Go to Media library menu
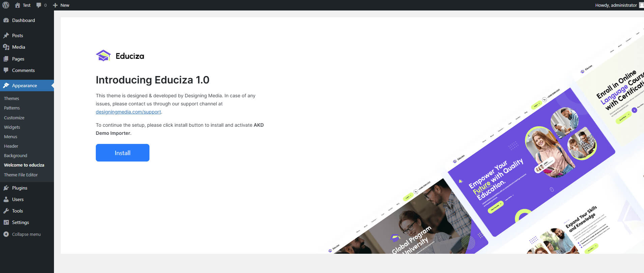The height and width of the screenshot is (273, 644). 27,47
